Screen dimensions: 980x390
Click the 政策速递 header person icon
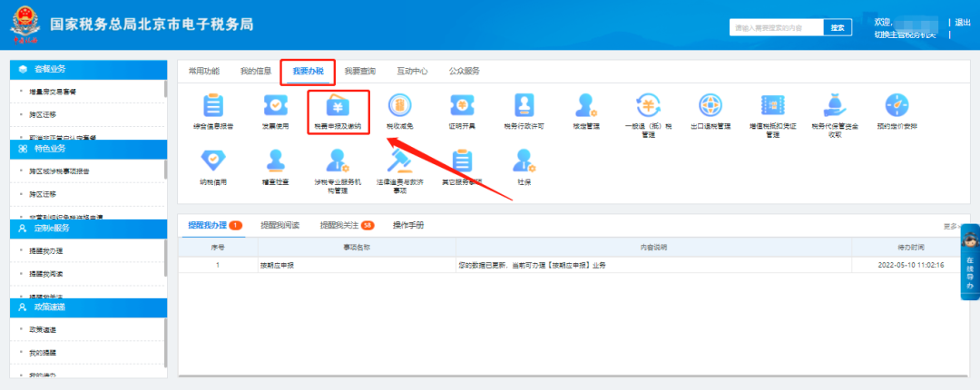coord(23,307)
